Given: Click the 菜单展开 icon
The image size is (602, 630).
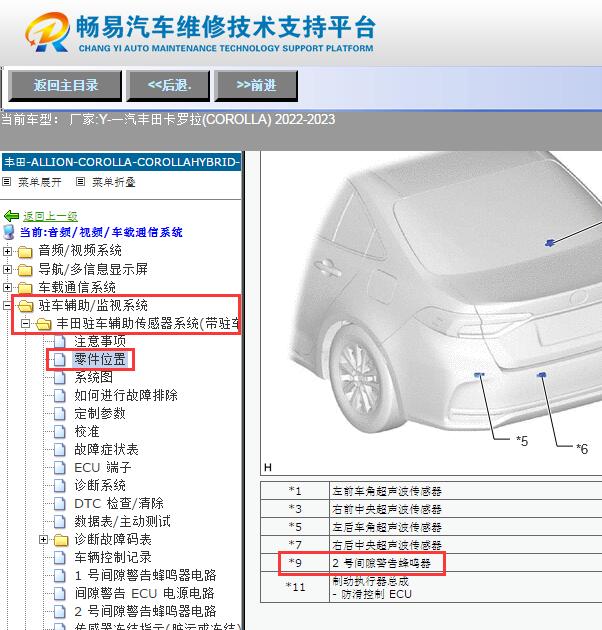Looking at the screenshot, I should pos(6,182).
